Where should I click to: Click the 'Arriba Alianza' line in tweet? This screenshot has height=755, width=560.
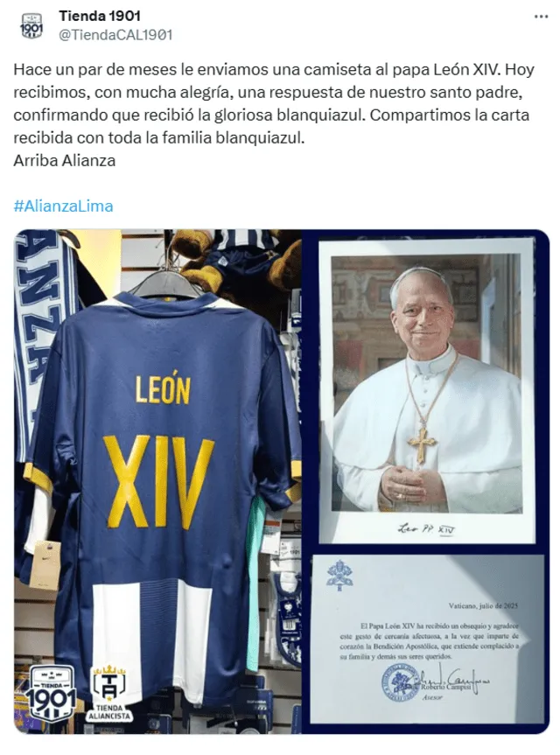(65, 160)
